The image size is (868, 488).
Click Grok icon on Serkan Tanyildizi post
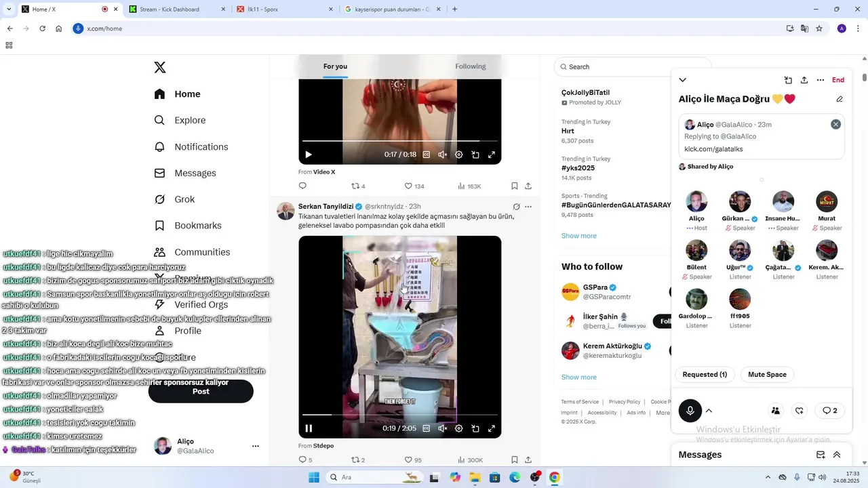coord(516,206)
